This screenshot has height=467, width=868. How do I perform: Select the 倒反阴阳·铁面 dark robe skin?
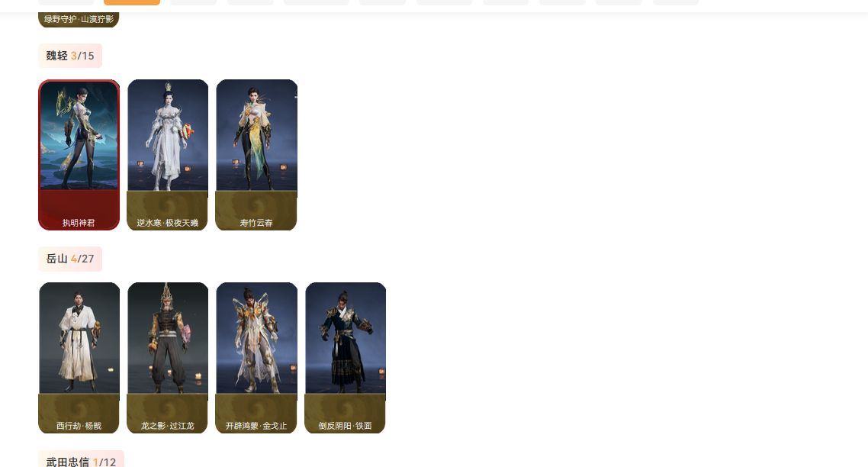click(345, 358)
